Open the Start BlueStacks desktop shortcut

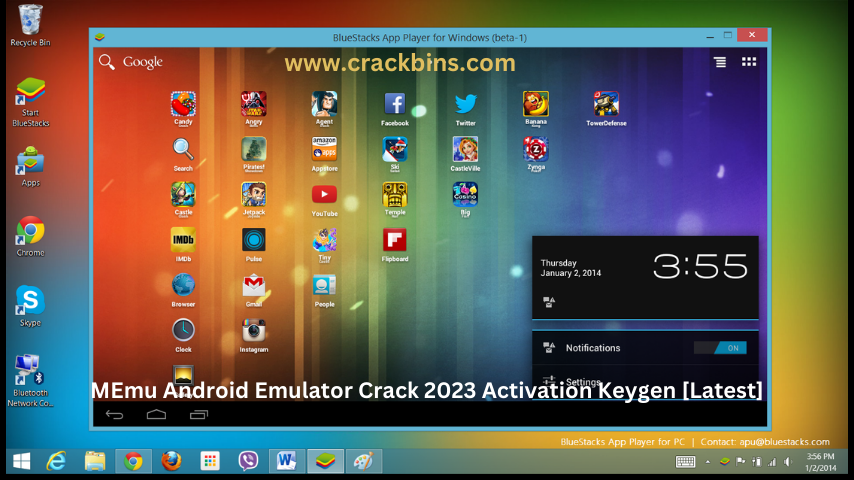pyautogui.click(x=30, y=102)
